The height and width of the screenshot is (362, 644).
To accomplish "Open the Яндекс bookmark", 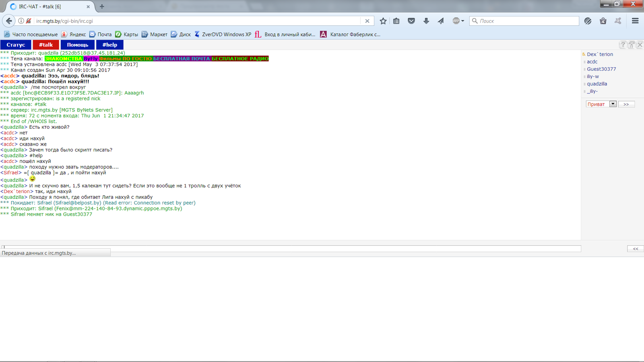I will click(73, 35).
